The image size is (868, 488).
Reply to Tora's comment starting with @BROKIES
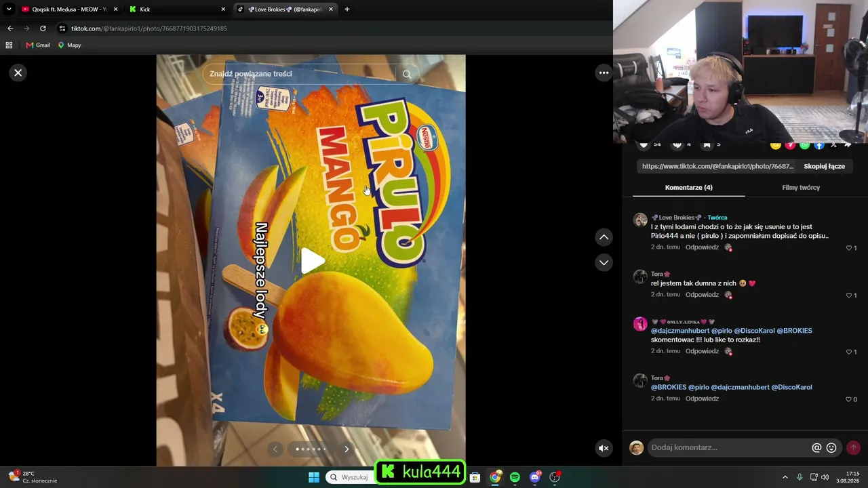[x=702, y=399]
